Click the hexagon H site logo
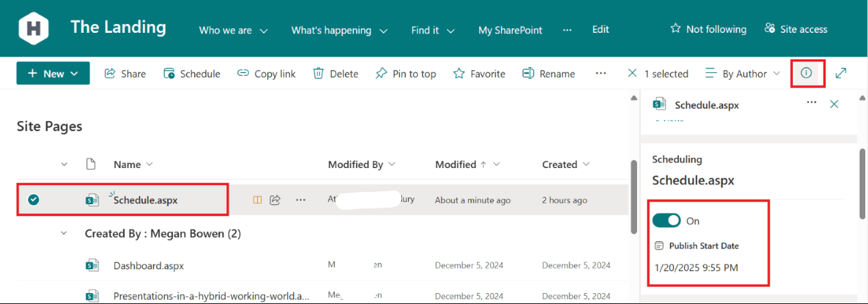 coord(33,29)
